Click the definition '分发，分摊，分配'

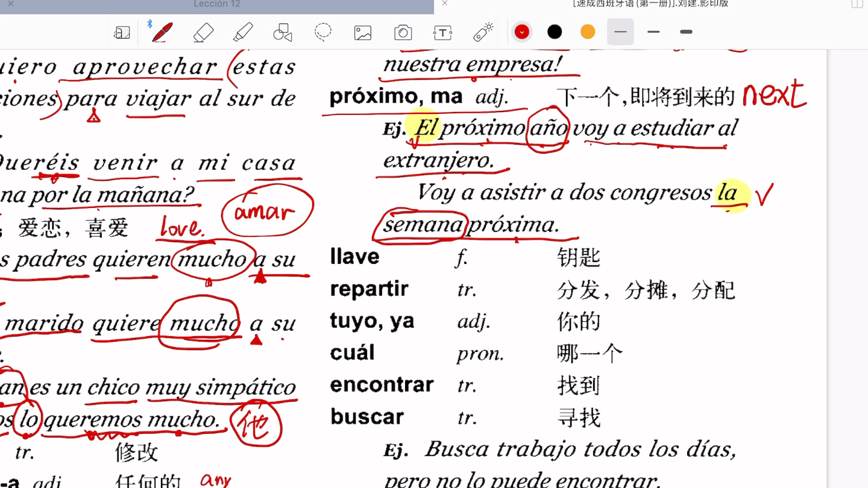pos(646,290)
